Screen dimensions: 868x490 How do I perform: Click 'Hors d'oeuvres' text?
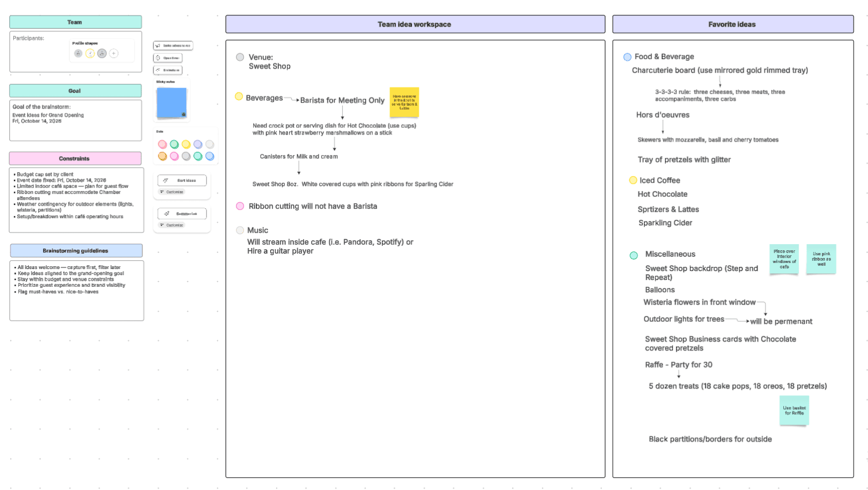pos(662,115)
